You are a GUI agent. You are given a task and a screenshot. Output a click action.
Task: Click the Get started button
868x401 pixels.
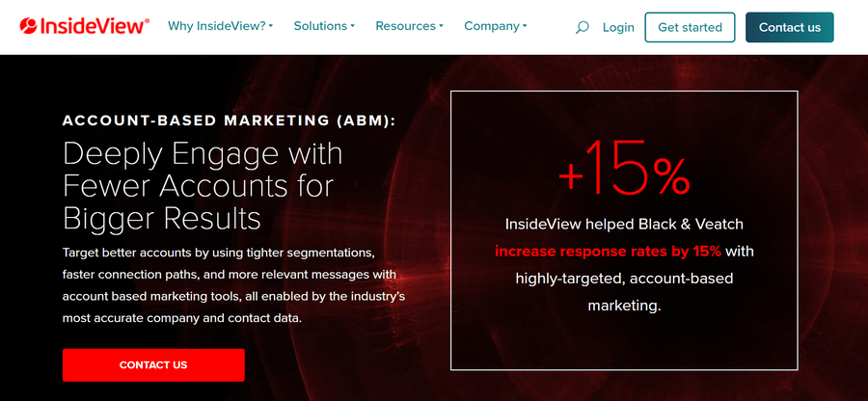(x=690, y=27)
